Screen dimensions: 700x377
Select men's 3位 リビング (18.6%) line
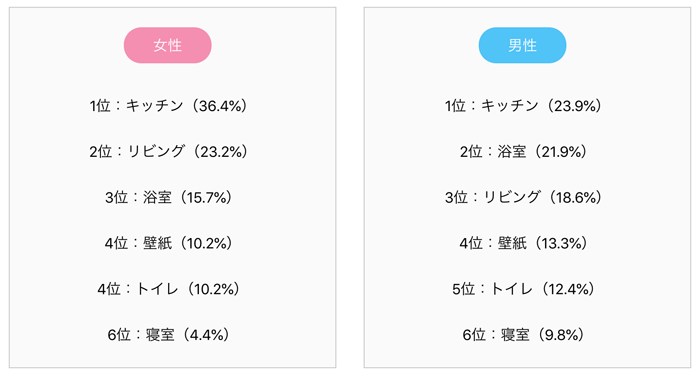pos(523,197)
